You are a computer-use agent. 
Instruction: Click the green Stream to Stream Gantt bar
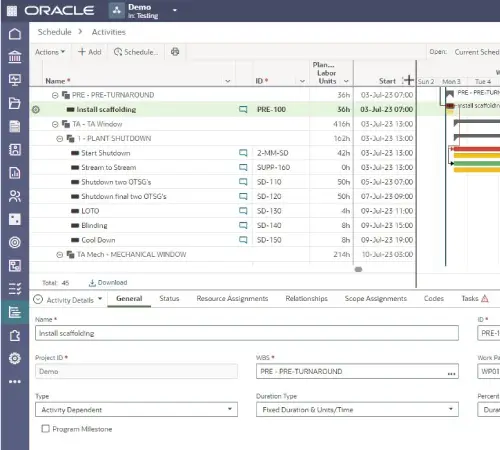point(477,163)
